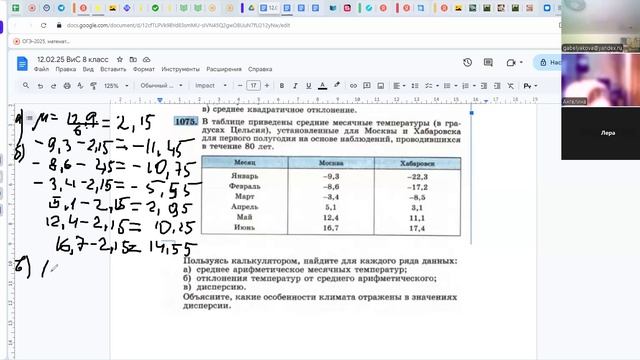Viewport: 640px width, 360px height.
Task: Open the Файл menu
Action: (x=41, y=69)
